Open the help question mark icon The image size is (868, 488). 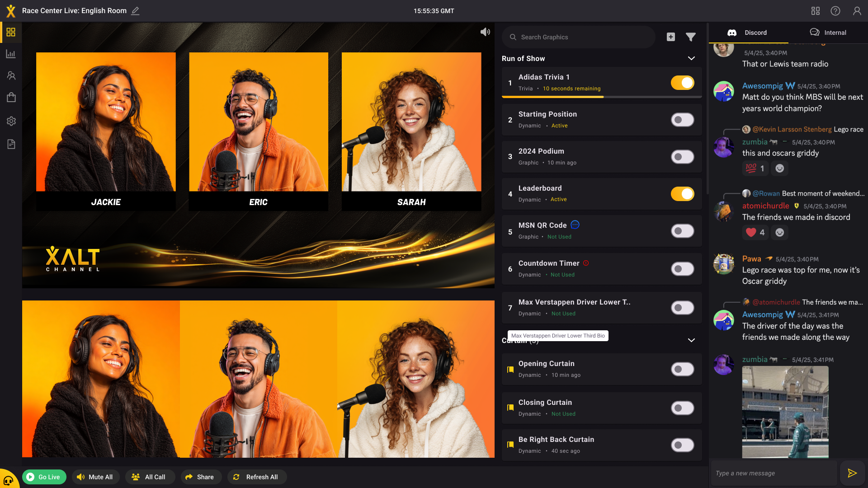(x=835, y=11)
